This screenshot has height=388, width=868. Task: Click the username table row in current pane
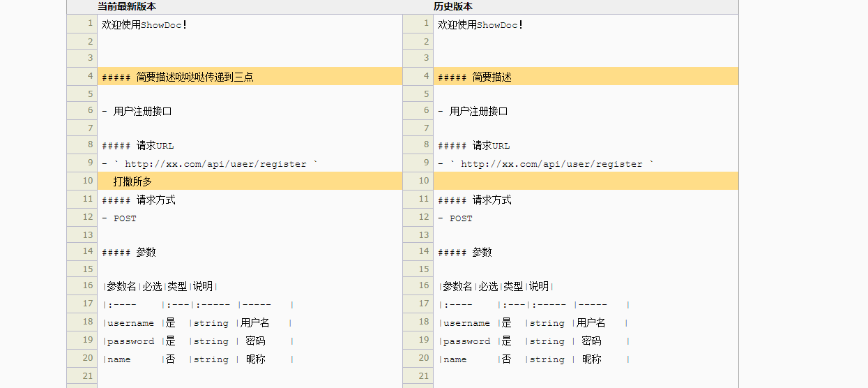click(197, 323)
